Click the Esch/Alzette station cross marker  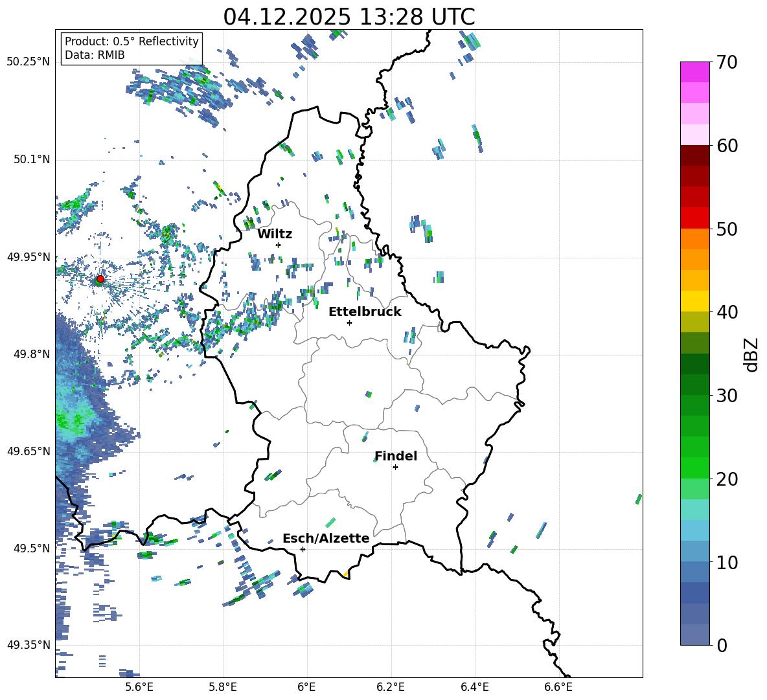[x=303, y=549]
